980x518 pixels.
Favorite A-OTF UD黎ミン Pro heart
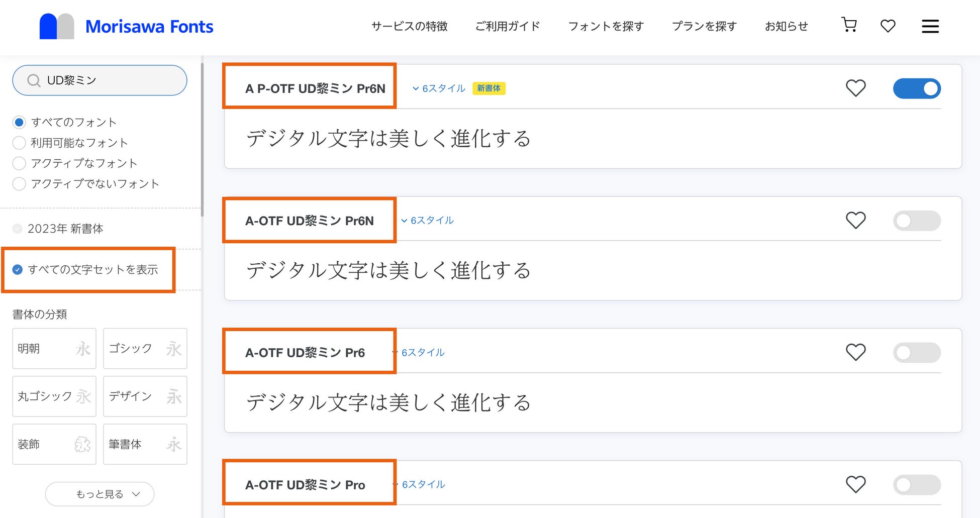pyautogui.click(x=855, y=485)
